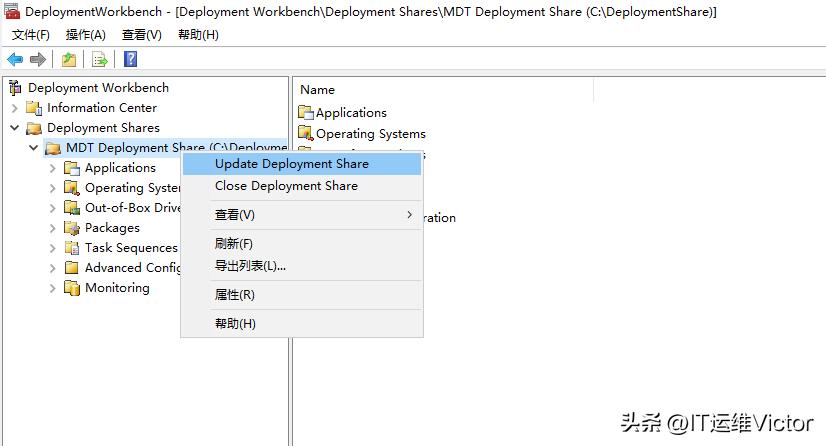Open the 文件(F) menu
The image size is (826, 446).
click(31, 35)
